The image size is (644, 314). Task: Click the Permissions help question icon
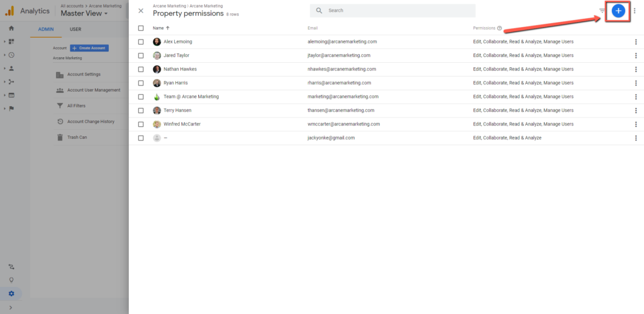(x=499, y=28)
